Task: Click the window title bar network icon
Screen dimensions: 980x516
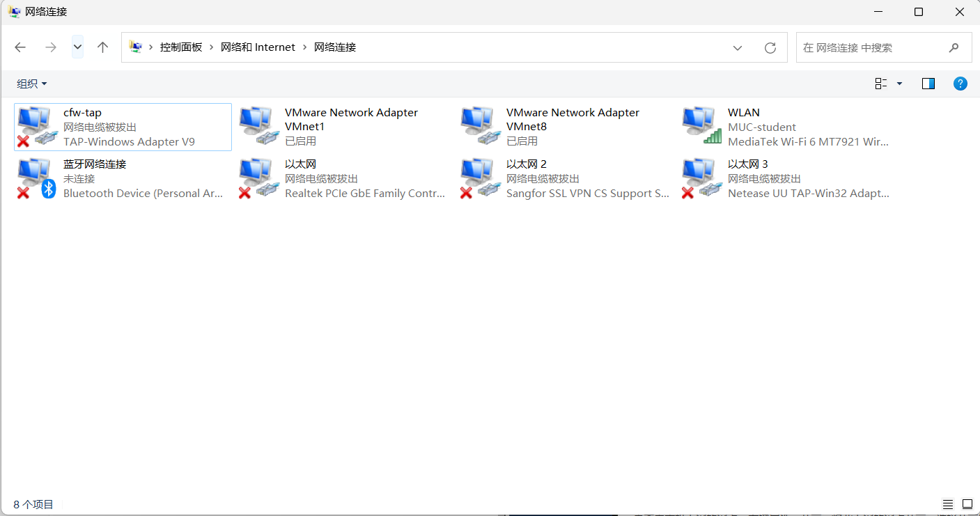Action: pos(14,12)
